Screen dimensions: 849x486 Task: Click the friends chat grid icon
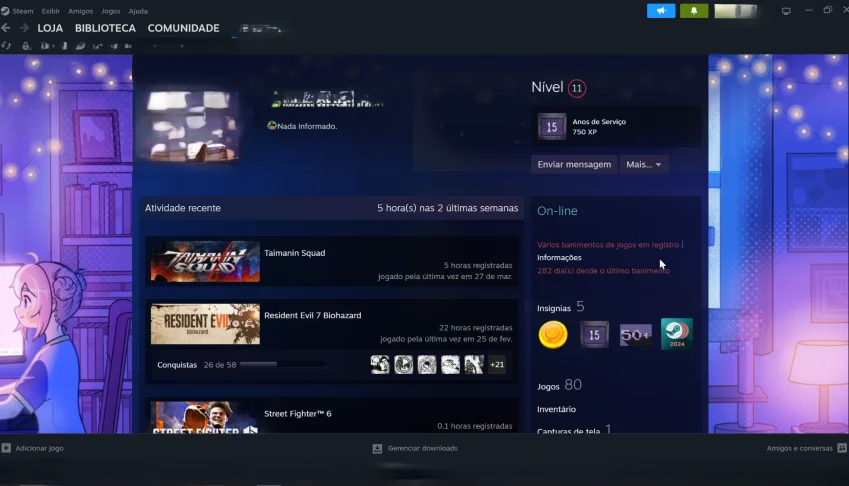(x=842, y=448)
